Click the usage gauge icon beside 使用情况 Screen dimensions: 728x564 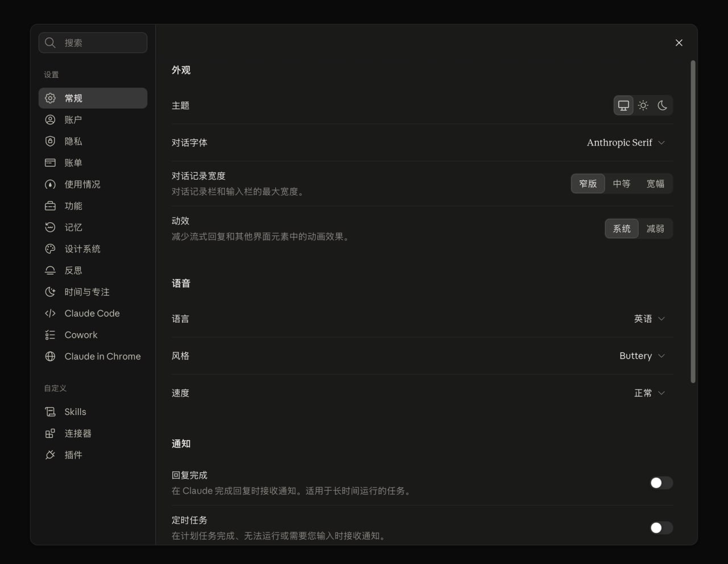pos(50,184)
